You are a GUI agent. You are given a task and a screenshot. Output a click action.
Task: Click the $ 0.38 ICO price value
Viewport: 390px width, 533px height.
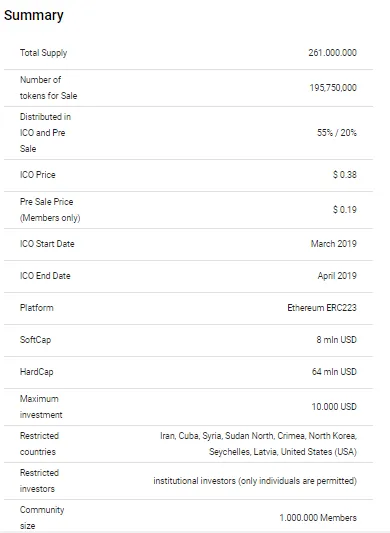click(345, 175)
